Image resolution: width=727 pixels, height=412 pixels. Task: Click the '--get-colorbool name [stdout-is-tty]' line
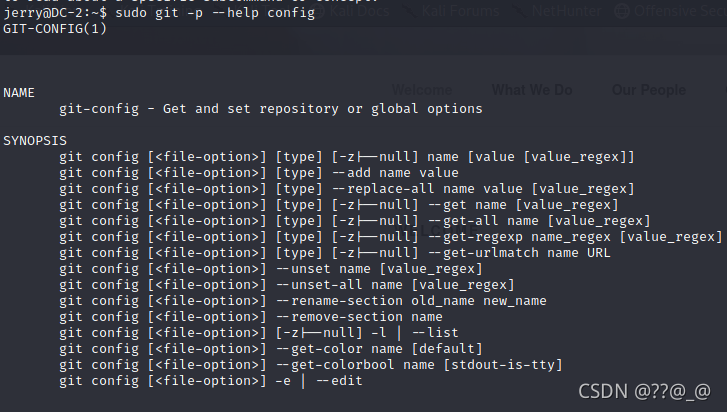[311, 365]
